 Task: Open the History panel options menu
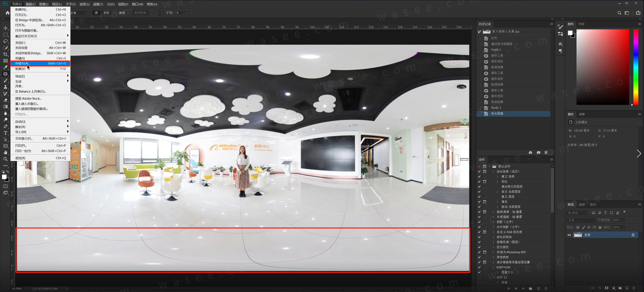point(551,24)
